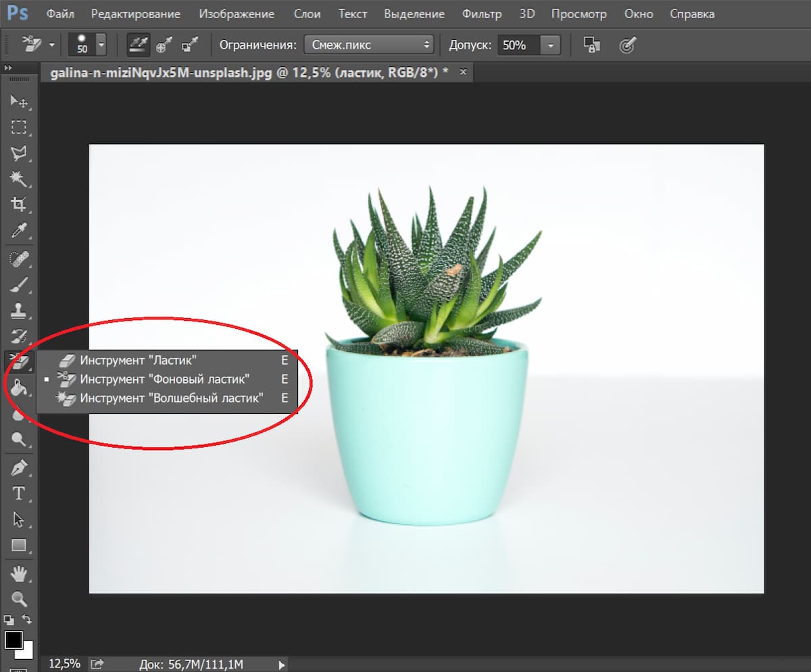Swap foreground and background colors
The image size is (811, 672).
pos(27,619)
